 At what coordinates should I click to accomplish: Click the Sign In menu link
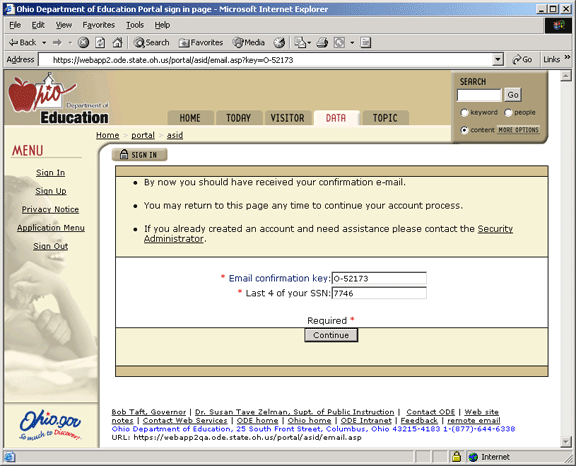[50, 173]
